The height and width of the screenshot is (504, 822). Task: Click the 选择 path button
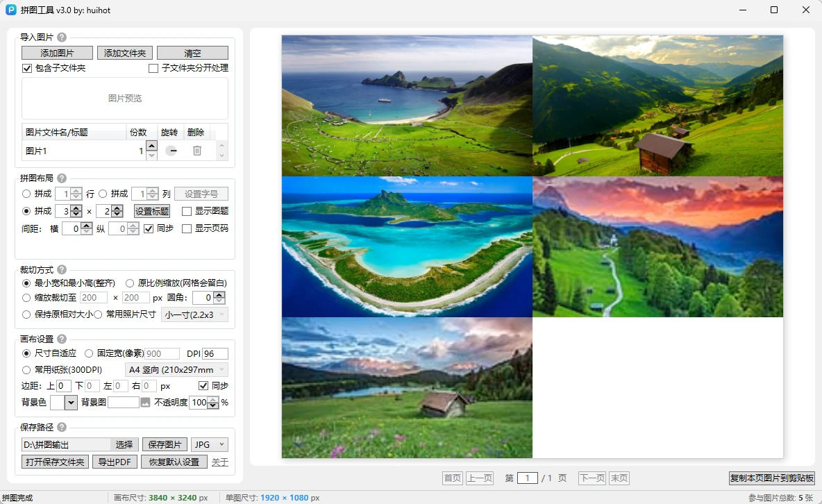[124, 445]
